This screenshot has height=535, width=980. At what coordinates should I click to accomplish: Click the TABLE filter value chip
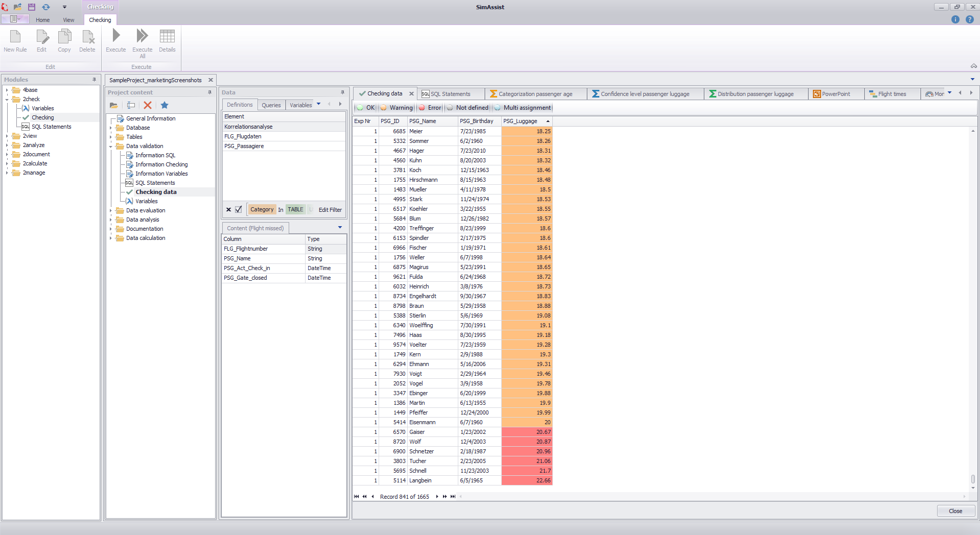295,209
